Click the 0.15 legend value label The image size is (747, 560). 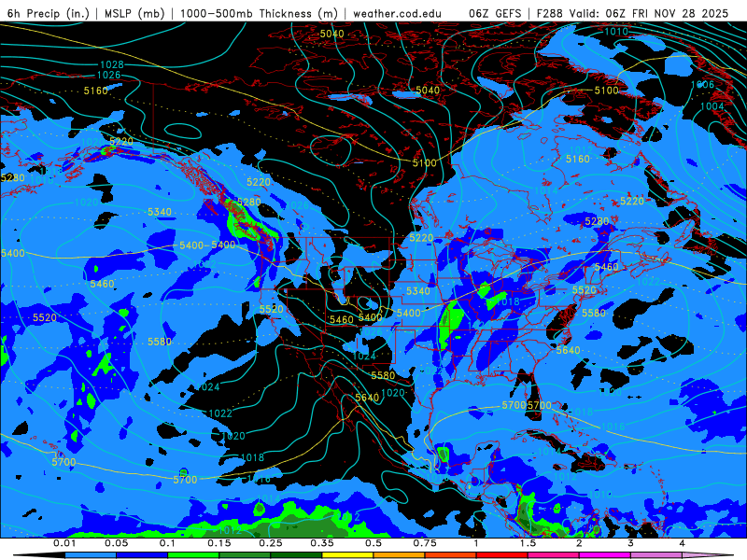[219, 543]
